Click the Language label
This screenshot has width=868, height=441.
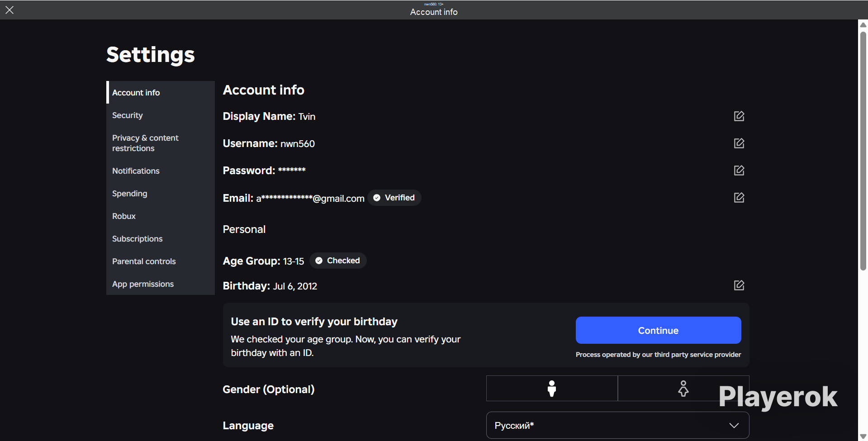pyautogui.click(x=248, y=426)
